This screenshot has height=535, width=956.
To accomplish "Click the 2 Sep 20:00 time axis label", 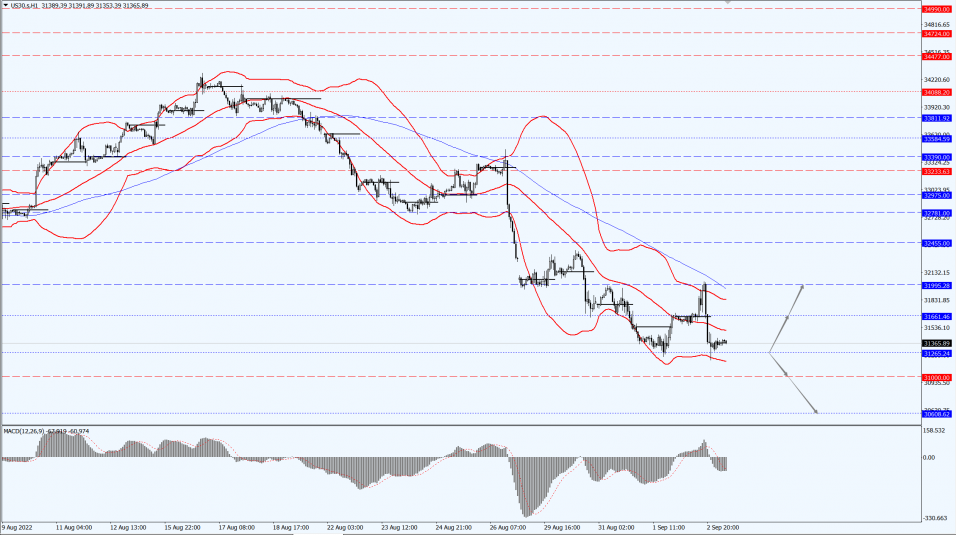I will pyautogui.click(x=723, y=525).
